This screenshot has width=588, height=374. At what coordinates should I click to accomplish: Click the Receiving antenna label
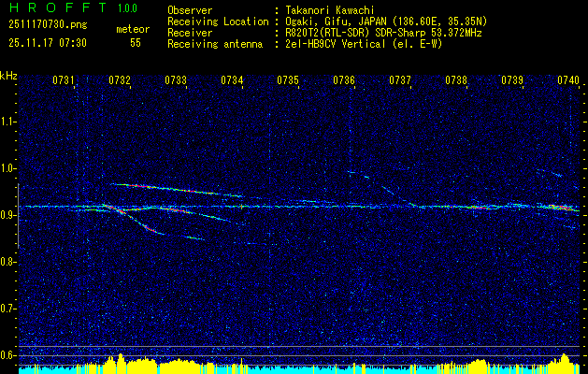tap(215, 44)
